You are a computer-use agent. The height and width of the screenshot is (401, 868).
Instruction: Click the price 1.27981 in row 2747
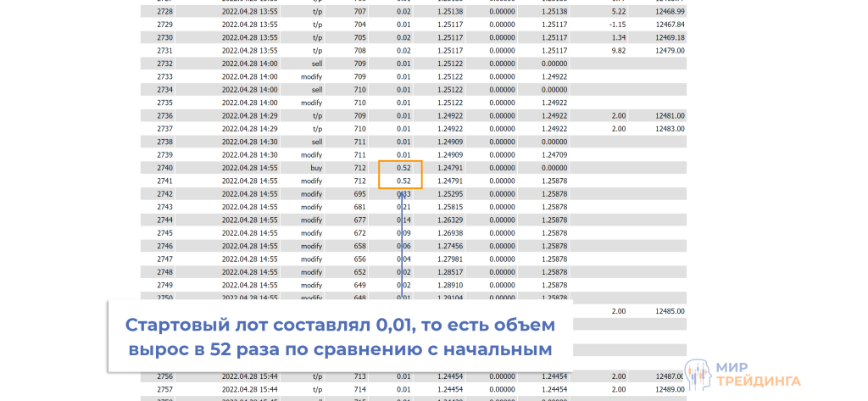click(451, 259)
